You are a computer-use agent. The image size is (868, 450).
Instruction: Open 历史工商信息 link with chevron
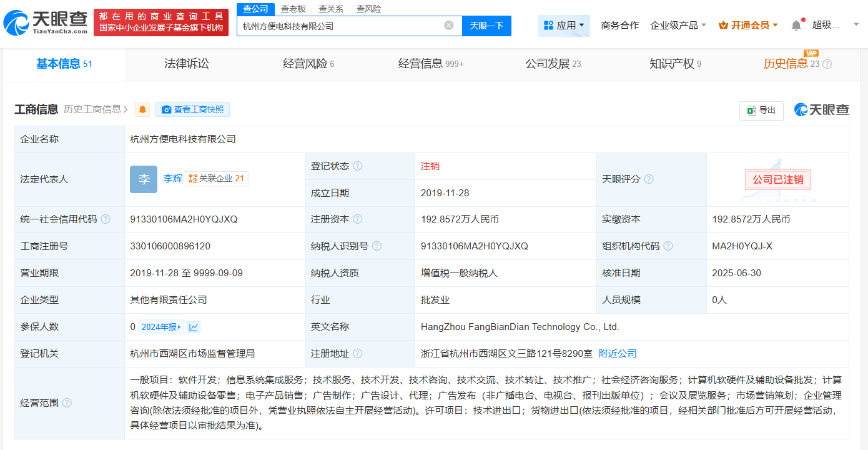coord(96,109)
